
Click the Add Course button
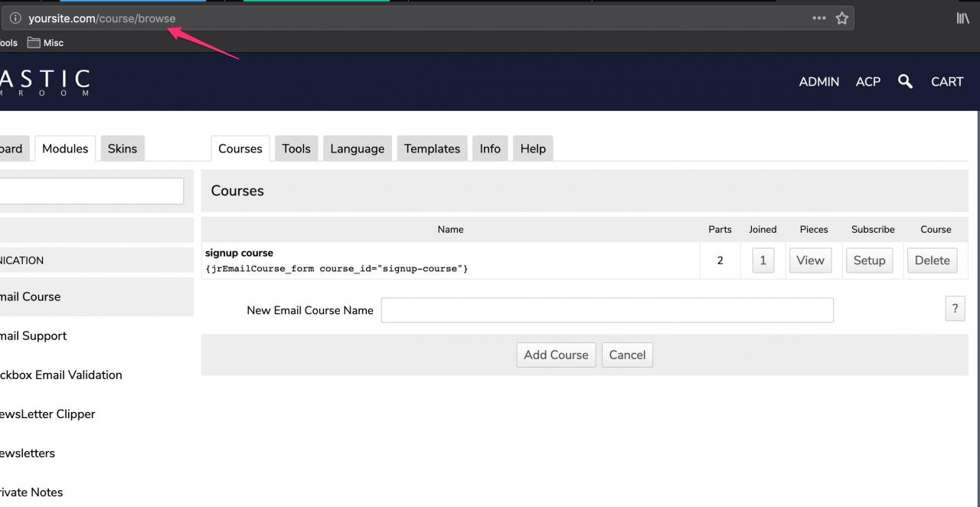pyautogui.click(x=556, y=355)
